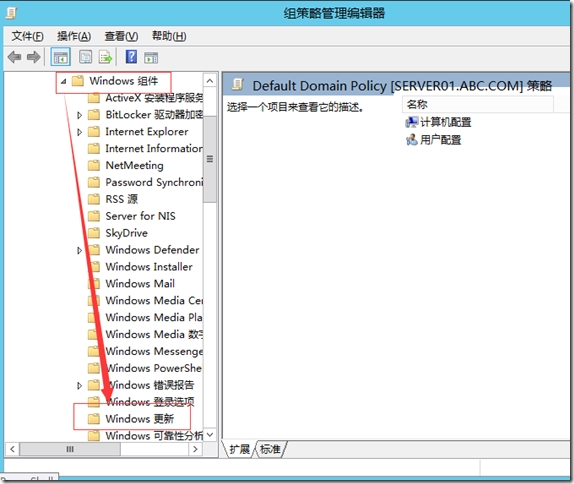574x484 pixels.
Task: Open the 帮助(H) menu
Action: 169,36
